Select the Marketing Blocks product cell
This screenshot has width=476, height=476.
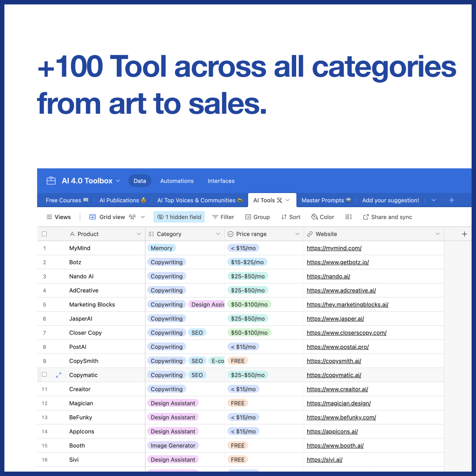click(x=92, y=305)
